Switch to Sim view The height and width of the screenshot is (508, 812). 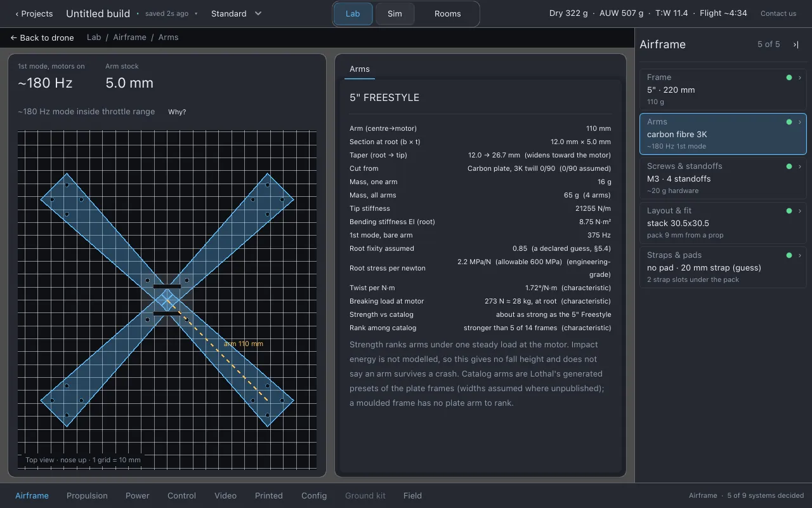point(395,13)
